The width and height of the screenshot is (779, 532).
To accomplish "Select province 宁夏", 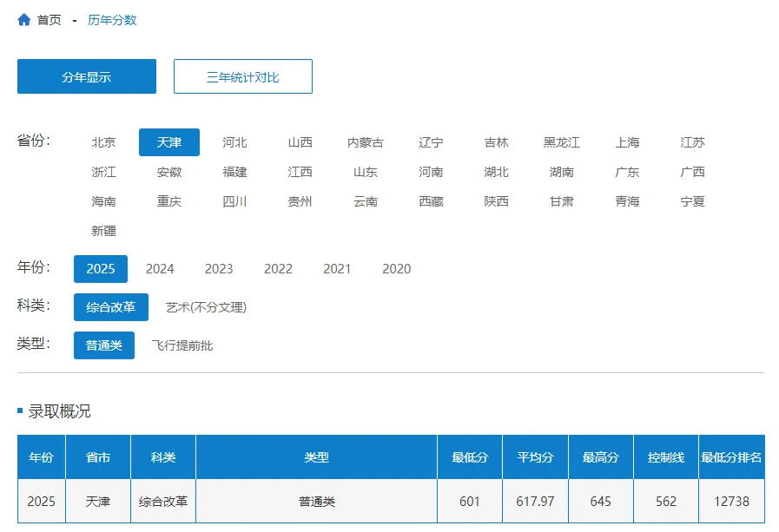I will pos(692,201).
